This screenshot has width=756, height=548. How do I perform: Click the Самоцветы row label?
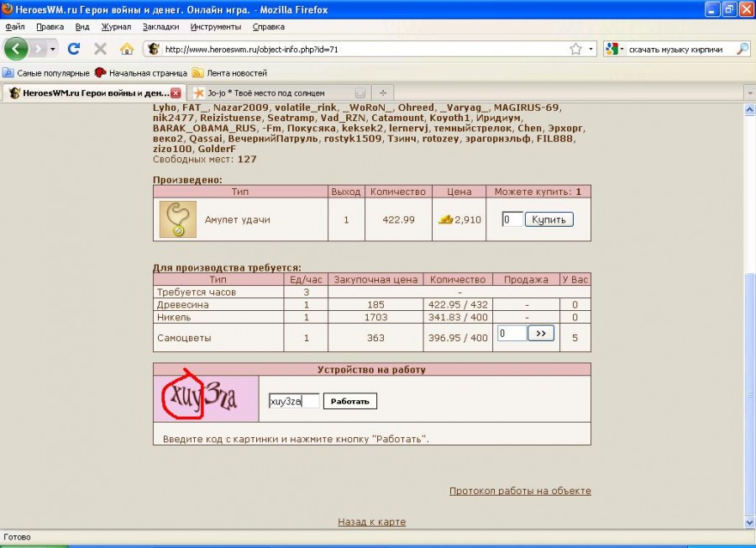pos(184,338)
